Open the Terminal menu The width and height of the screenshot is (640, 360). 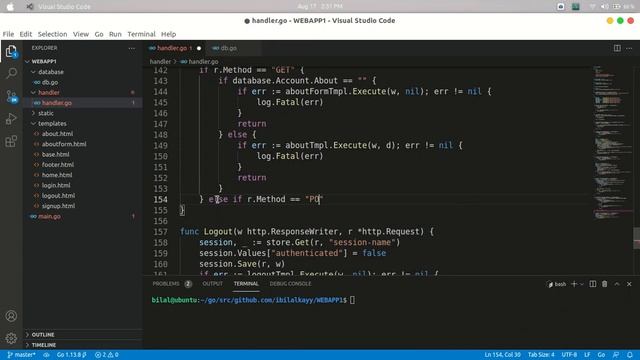click(x=141, y=34)
